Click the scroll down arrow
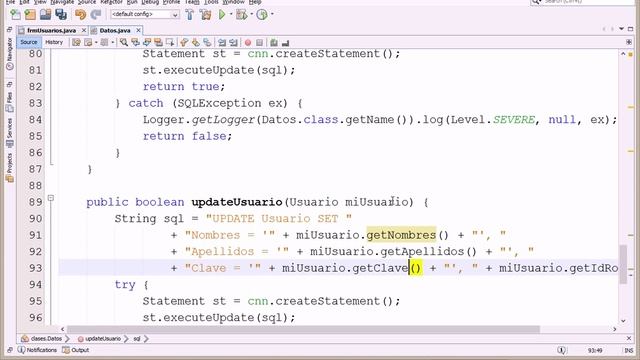 pos(623,320)
